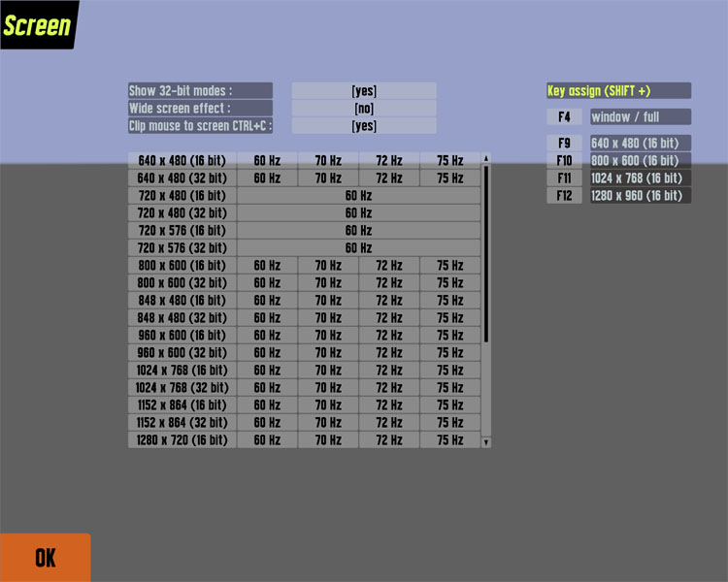Viewport: 728px width, 582px height.
Task: Click the '720 x 576 (16 bit)' list row label
Action: click(182, 230)
